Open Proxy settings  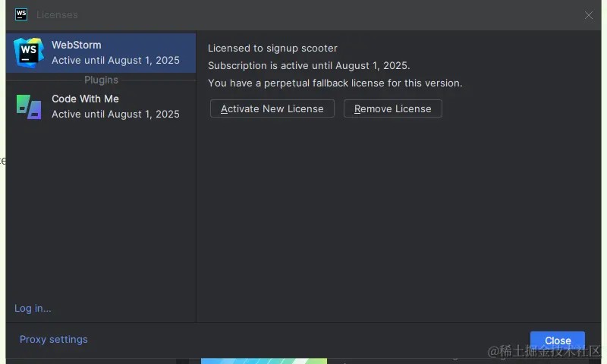pyautogui.click(x=53, y=339)
